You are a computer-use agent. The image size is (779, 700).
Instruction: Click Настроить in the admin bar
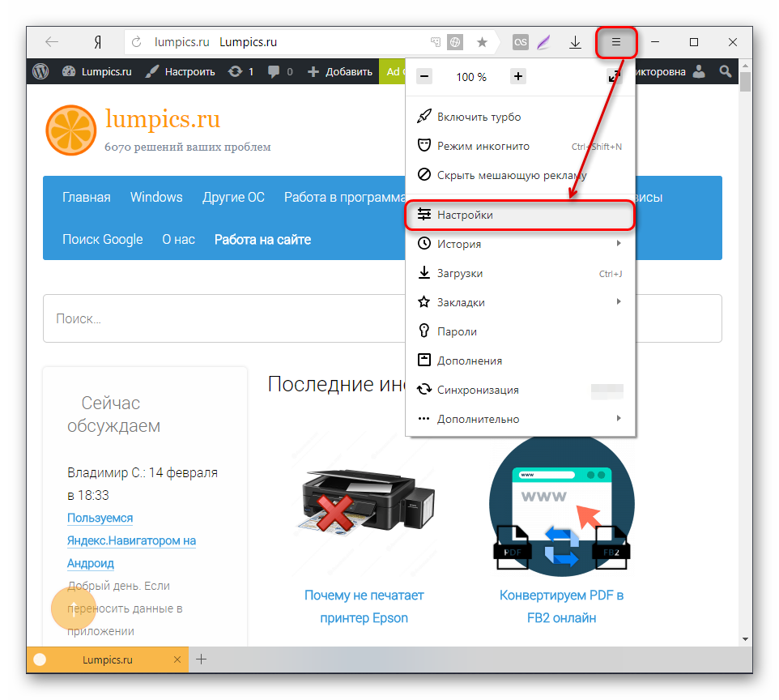click(181, 71)
